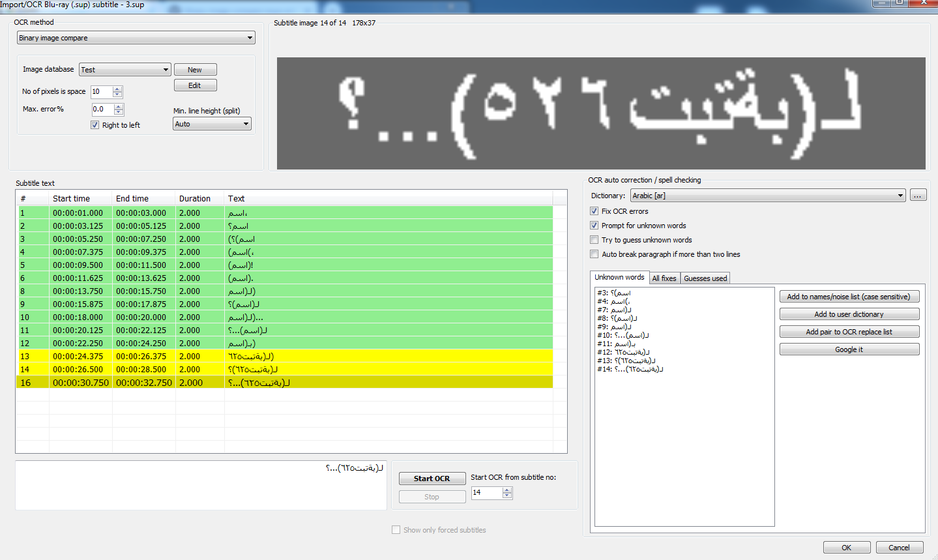Select subtitle row 6 starting 00:00:11.625
The height and width of the screenshot is (560, 938).
(x=284, y=278)
